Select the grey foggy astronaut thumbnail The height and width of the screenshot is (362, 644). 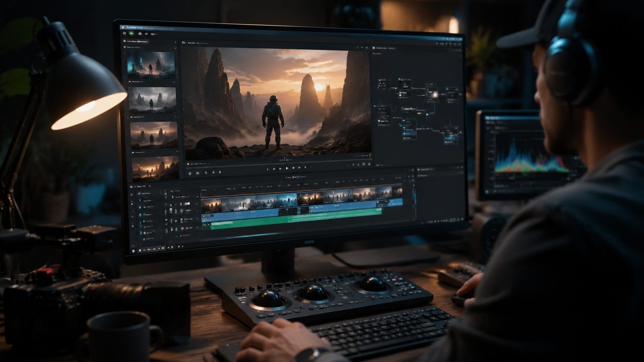(152, 100)
